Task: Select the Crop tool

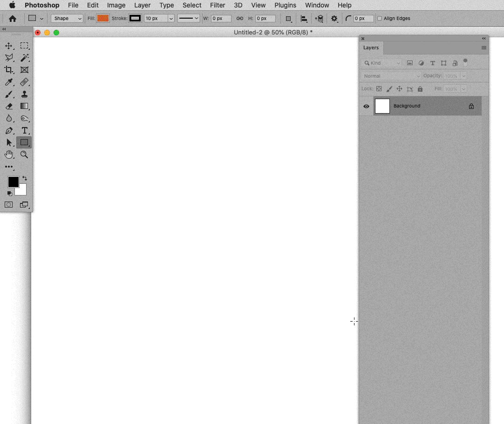Action: (9, 70)
